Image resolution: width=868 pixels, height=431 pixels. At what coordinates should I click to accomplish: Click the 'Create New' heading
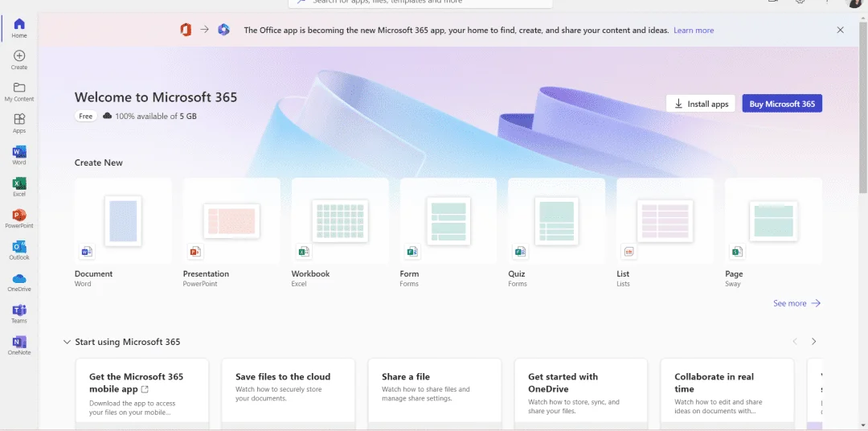99,162
